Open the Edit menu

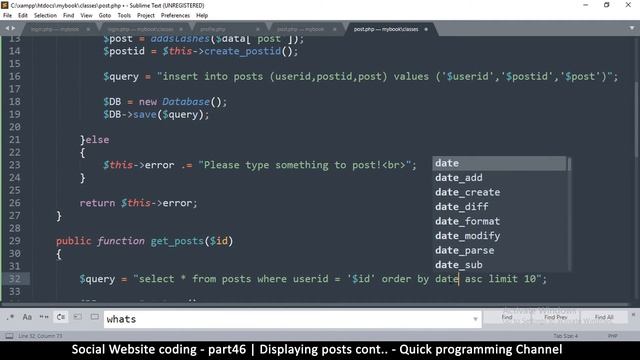pyautogui.click(x=23, y=16)
